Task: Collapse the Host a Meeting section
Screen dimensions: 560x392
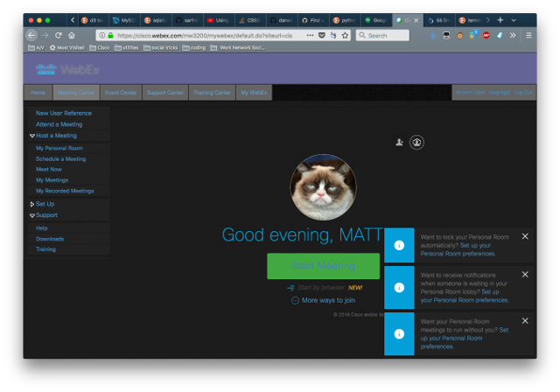Action: pyautogui.click(x=32, y=136)
